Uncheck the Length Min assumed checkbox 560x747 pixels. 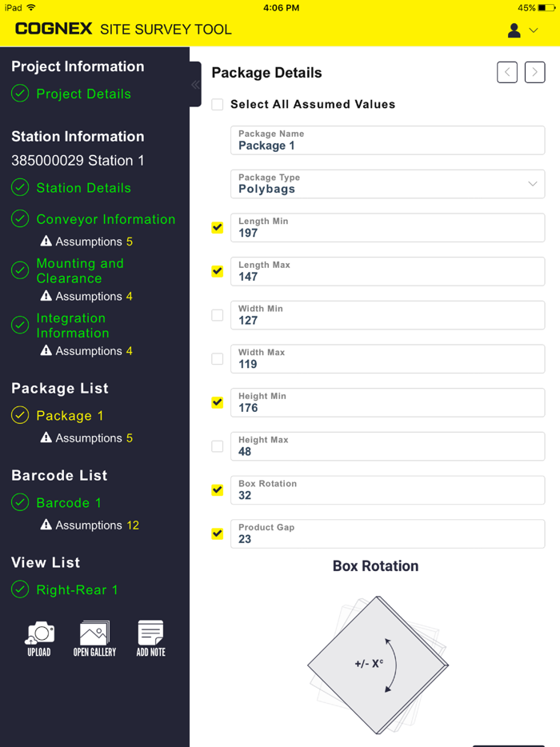click(218, 228)
